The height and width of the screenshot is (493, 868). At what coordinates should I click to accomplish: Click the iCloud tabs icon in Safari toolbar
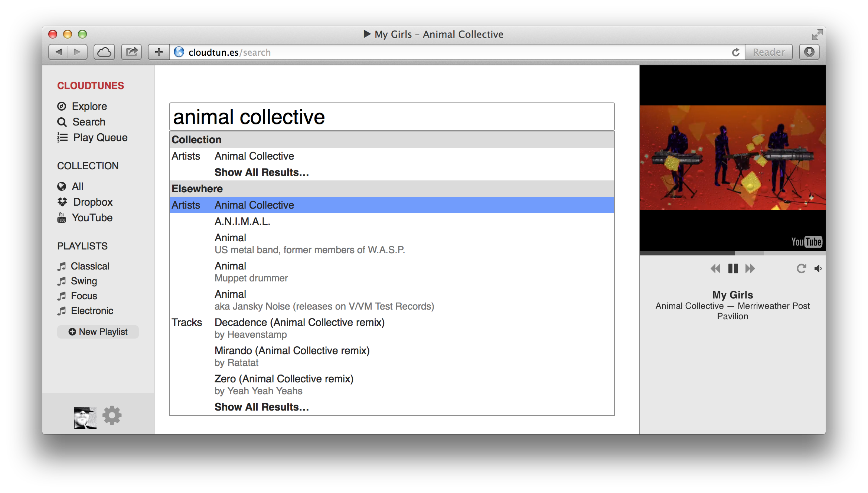click(104, 52)
